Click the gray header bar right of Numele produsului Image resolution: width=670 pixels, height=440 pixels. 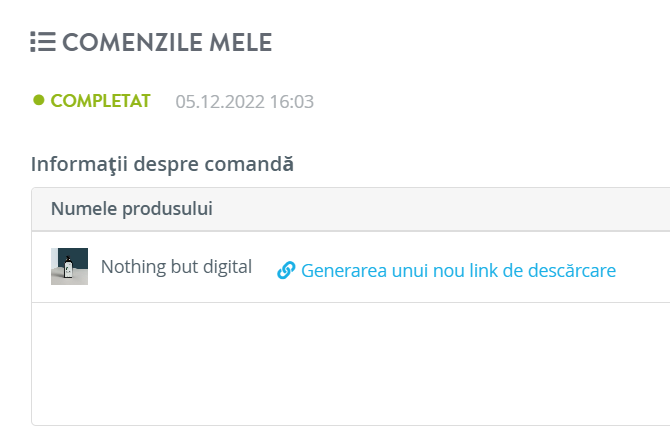pos(440,209)
